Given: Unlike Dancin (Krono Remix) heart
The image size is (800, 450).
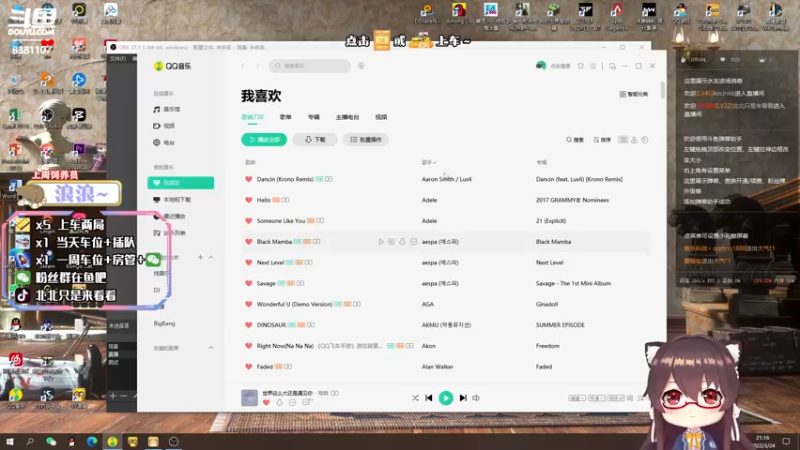Looking at the screenshot, I should click(248, 179).
